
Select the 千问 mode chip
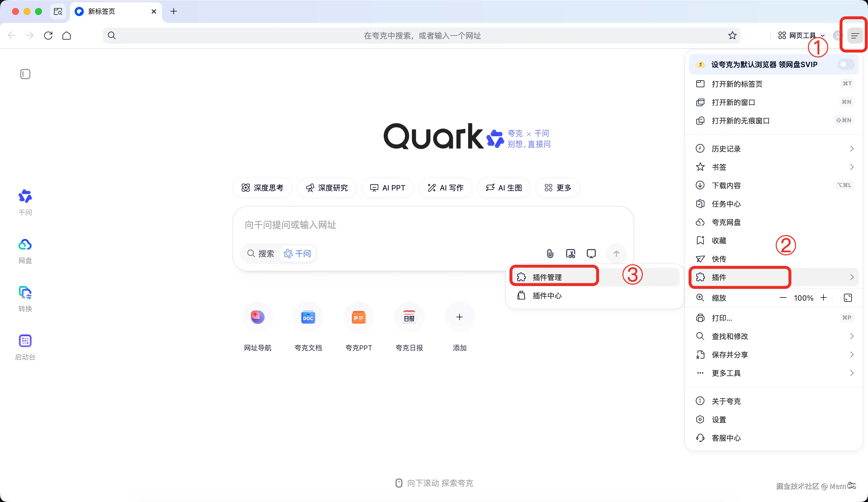pyautogui.click(x=298, y=254)
